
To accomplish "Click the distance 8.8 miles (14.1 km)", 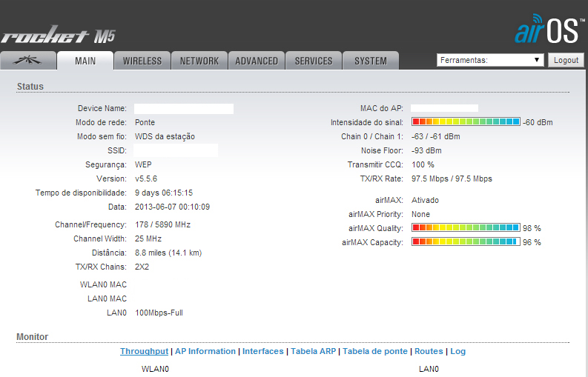I will coord(168,253).
